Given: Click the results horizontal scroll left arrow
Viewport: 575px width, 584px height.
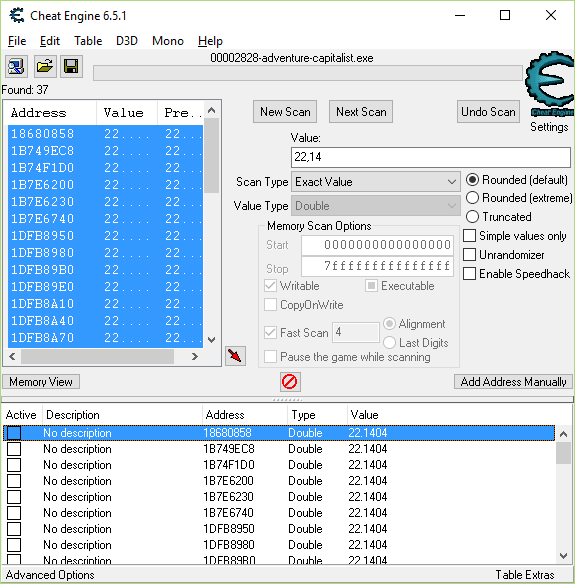Looking at the screenshot, I should (12, 356).
